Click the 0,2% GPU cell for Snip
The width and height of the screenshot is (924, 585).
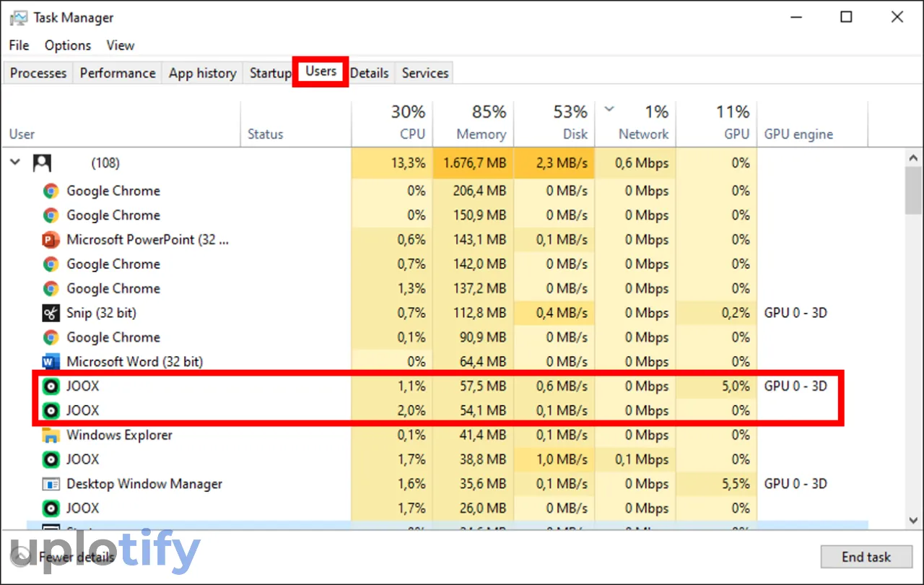click(x=716, y=313)
